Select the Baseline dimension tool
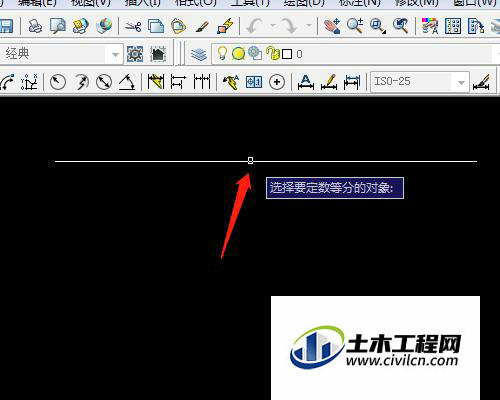 click(178, 82)
